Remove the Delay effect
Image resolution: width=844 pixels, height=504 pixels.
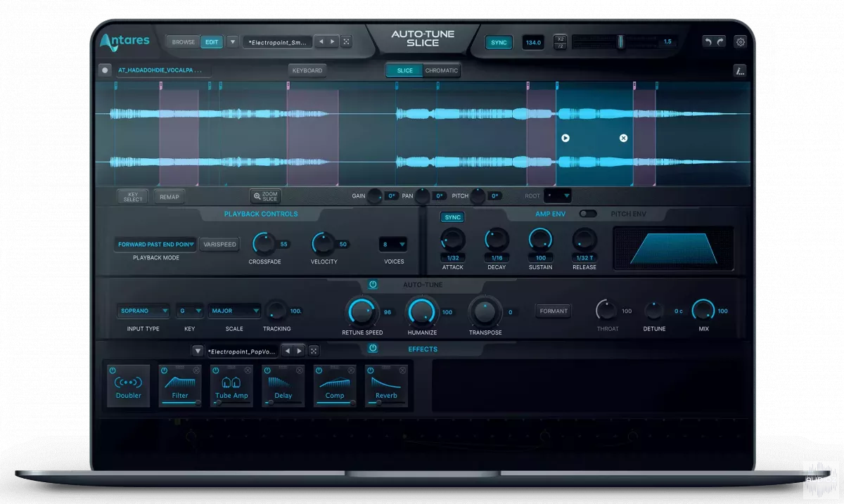point(299,370)
